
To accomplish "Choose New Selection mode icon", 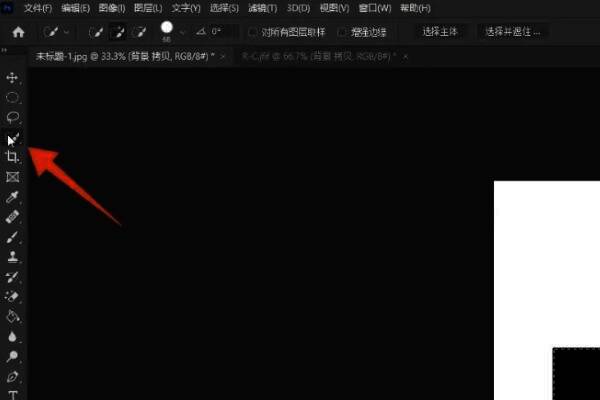I will pos(96,32).
